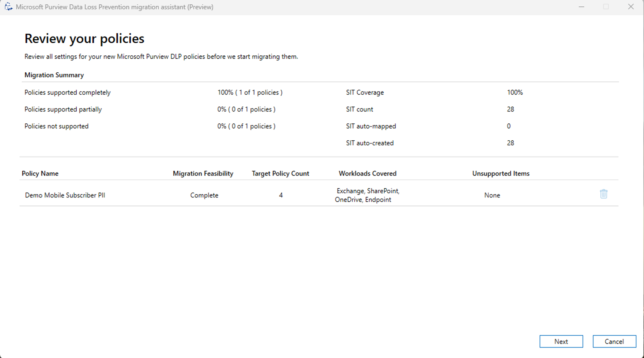The image size is (644, 358).
Task: Click Policies supported completely summary row
Action: point(67,92)
